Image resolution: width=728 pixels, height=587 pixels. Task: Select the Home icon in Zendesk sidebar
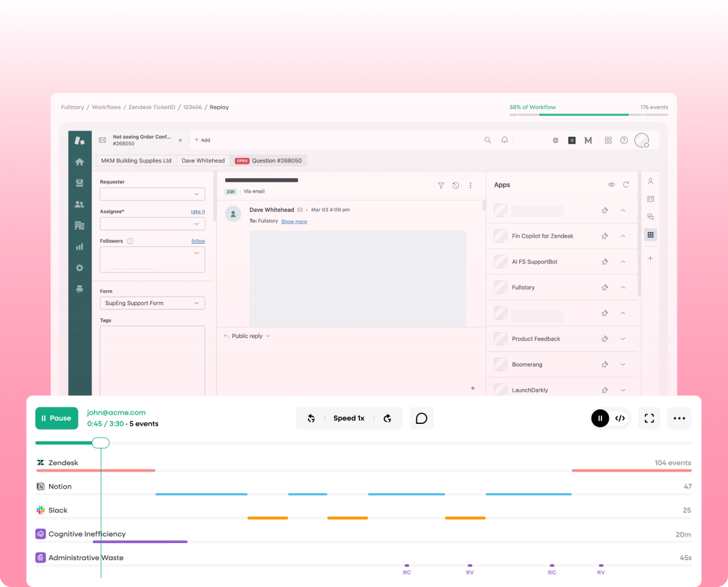pos(79,162)
